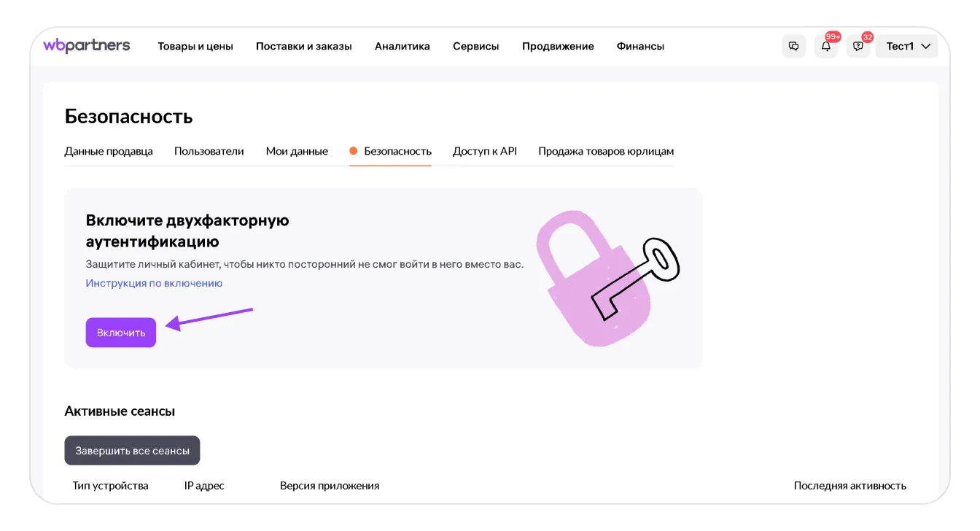Screen dimensions: 980x531
Task: Open the Продвижение menu
Action: pos(558,46)
